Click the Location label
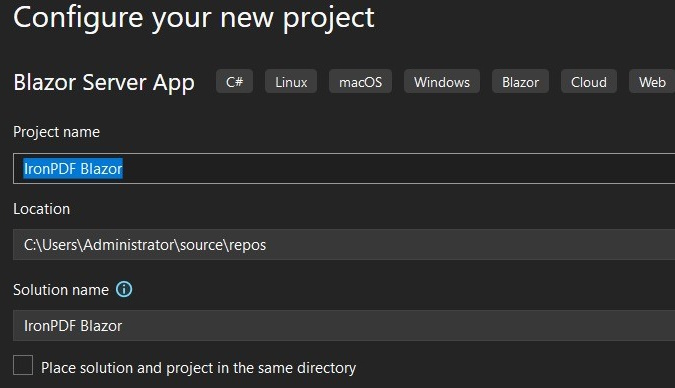Image resolution: width=675 pixels, height=388 pixels. pyautogui.click(x=41, y=209)
